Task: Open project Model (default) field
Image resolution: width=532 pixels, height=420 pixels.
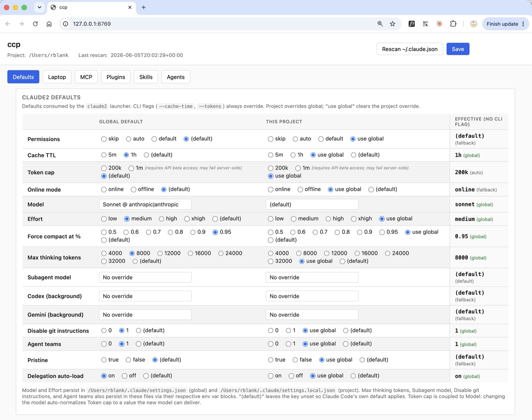Action: pos(312,204)
